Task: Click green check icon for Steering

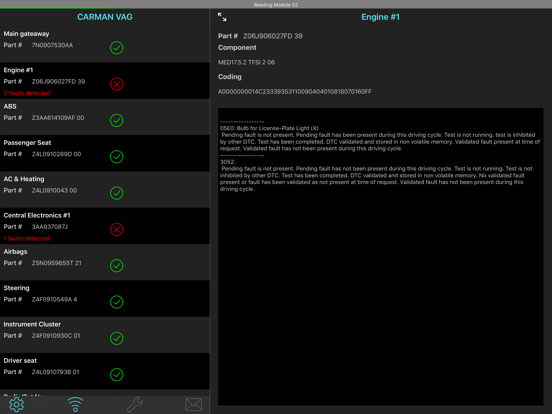Action: pos(117,302)
